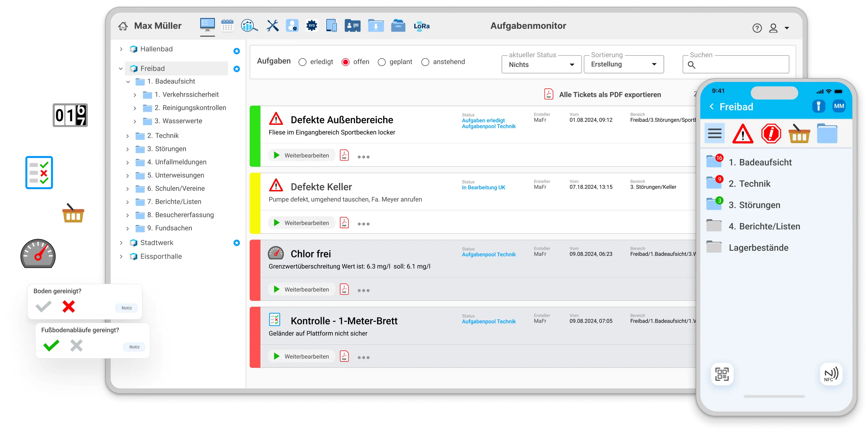Click into the Suchen search field
Screen dimensions: 868x431
[x=735, y=64]
